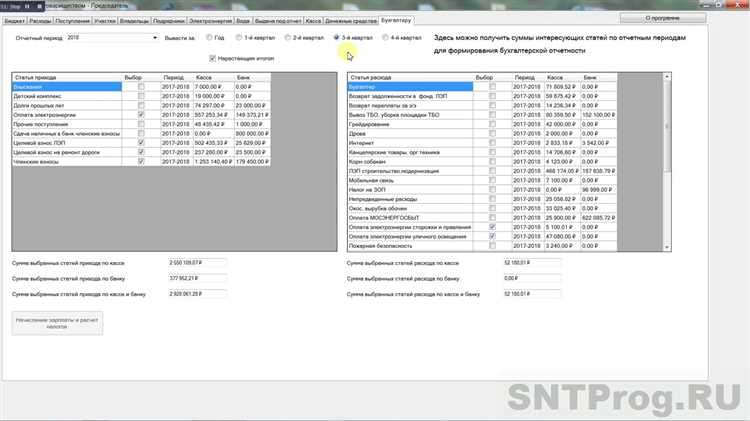The image size is (750, 421).
Task: Uncheck Оплата электроэнергии уличного освещения checkbox
Action: coord(491,236)
